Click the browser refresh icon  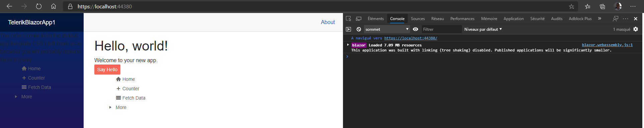[x=39, y=6]
